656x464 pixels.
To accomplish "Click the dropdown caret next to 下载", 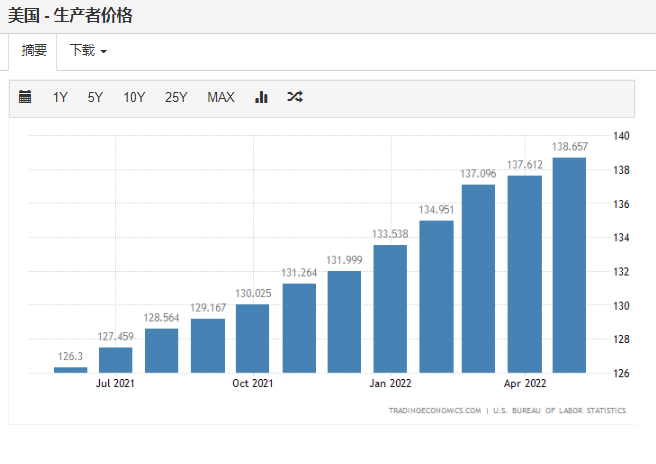I will pos(104,51).
